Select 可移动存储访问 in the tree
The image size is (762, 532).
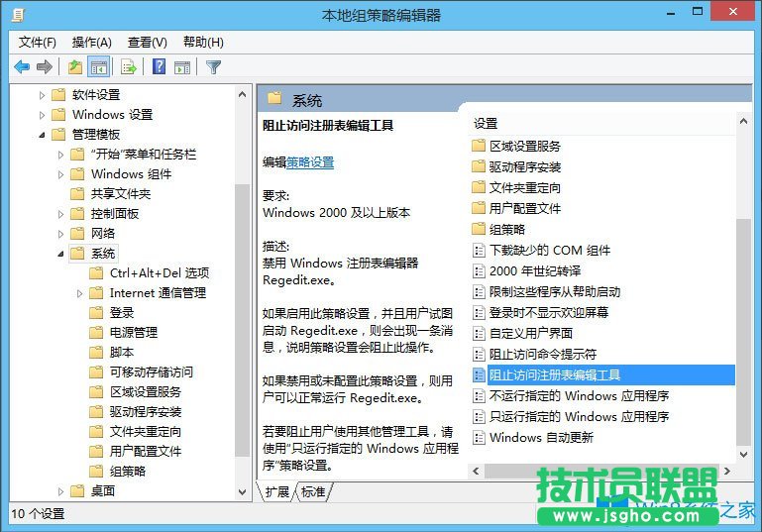152,372
